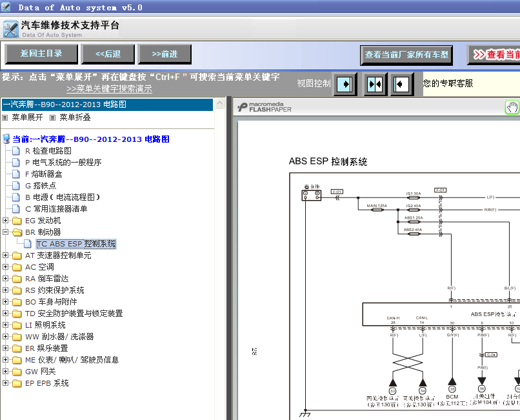
Task: Click the F 熔断器盒 page icon
Action: pos(16,174)
